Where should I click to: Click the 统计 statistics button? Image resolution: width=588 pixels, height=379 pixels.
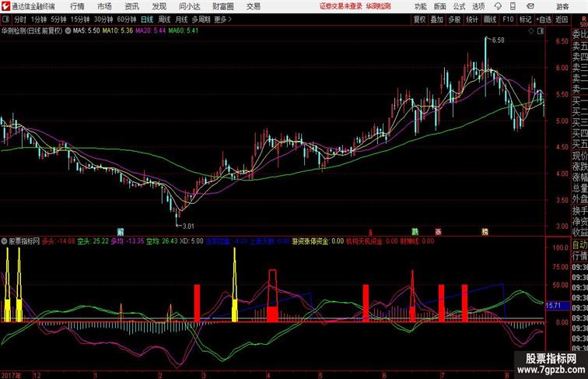[472, 19]
